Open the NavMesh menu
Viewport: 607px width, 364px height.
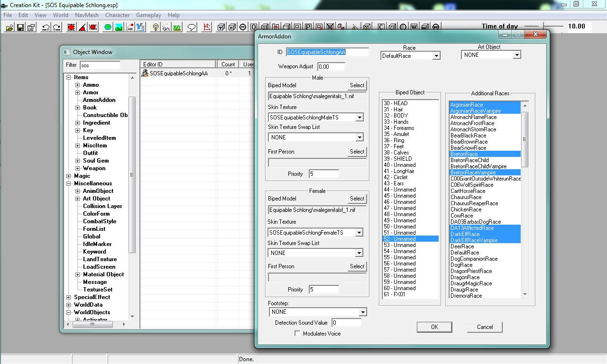pyautogui.click(x=87, y=15)
